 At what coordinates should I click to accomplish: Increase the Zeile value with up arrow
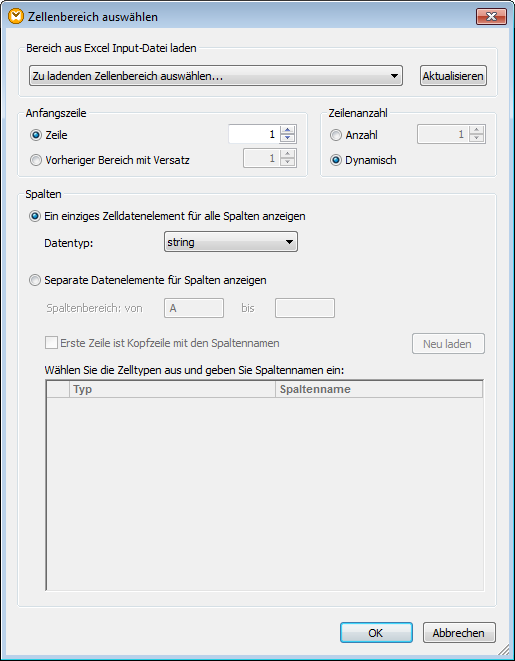(x=287, y=130)
